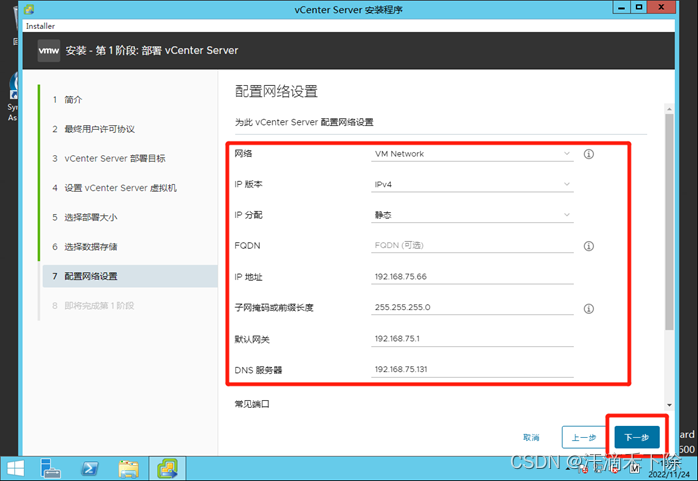This screenshot has height=481, width=698.
Task: Click the 为此 vCenter Server 配置网络设置 description
Action: point(304,122)
